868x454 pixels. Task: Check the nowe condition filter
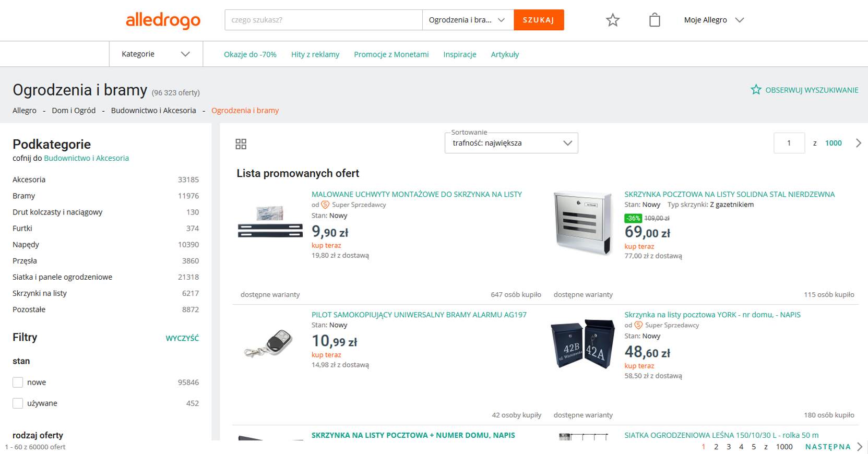tap(17, 382)
